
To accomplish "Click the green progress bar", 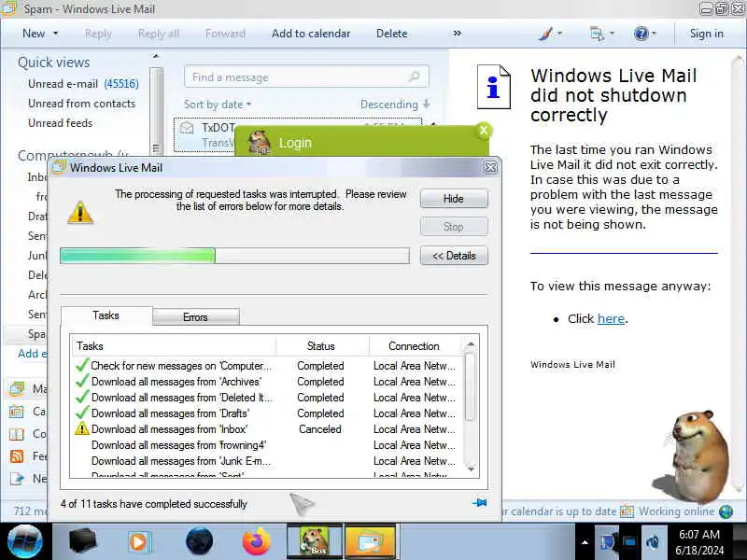I will coord(234,256).
